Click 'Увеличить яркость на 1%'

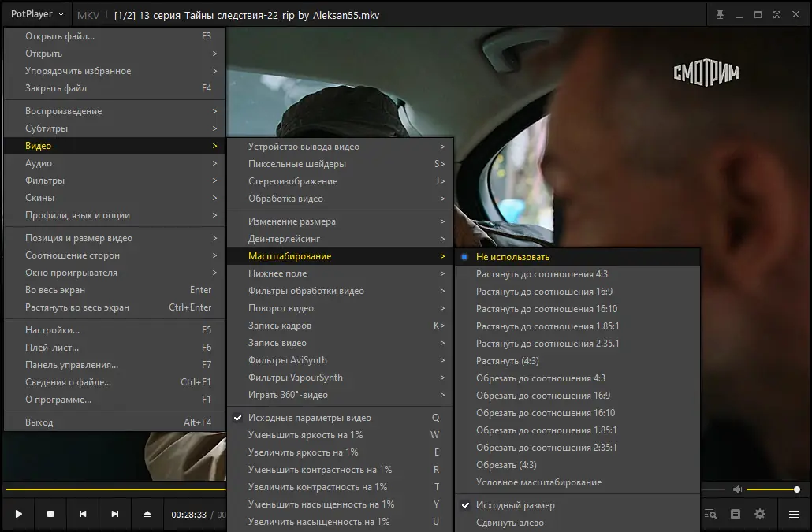click(303, 452)
